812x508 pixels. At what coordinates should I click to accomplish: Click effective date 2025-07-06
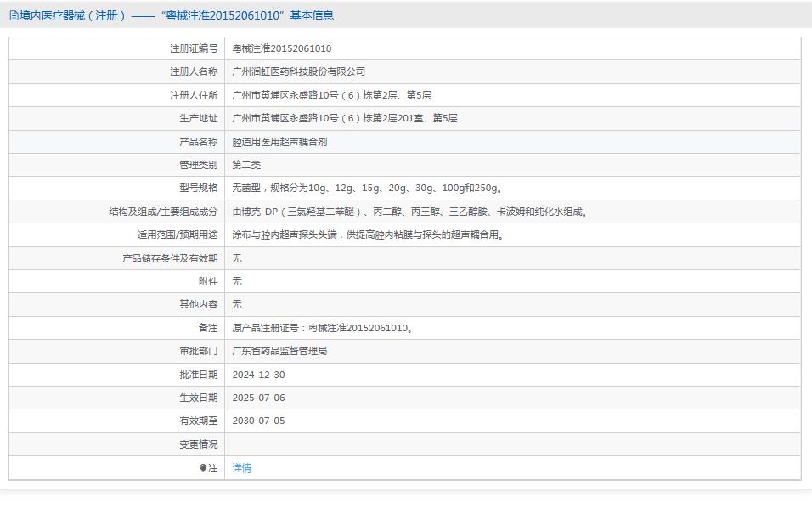tap(259, 398)
